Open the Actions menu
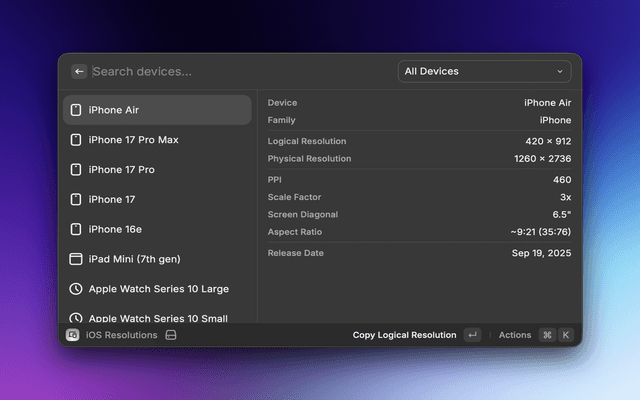The image size is (640, 400). 515,335
